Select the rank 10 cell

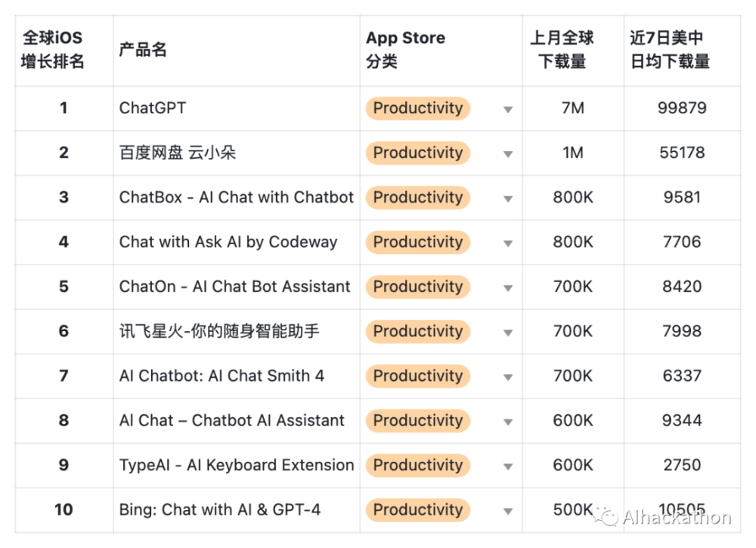point(64,510)
